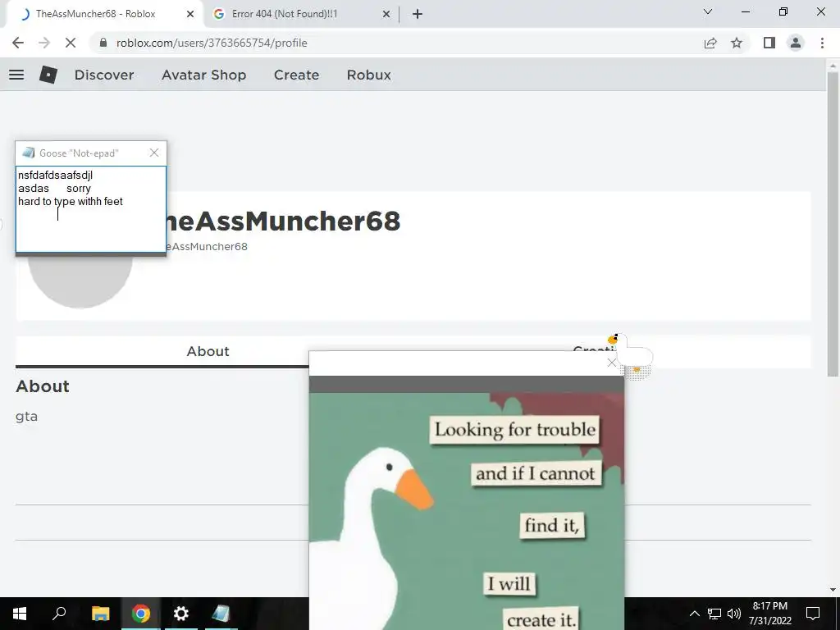
Task: Open the Robux page
Action: [x=368, y=75]
